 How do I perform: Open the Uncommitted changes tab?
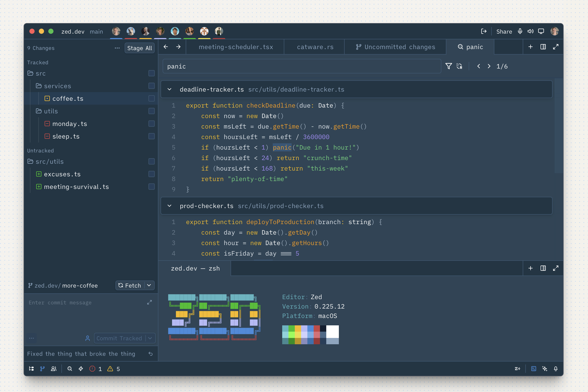395,47
